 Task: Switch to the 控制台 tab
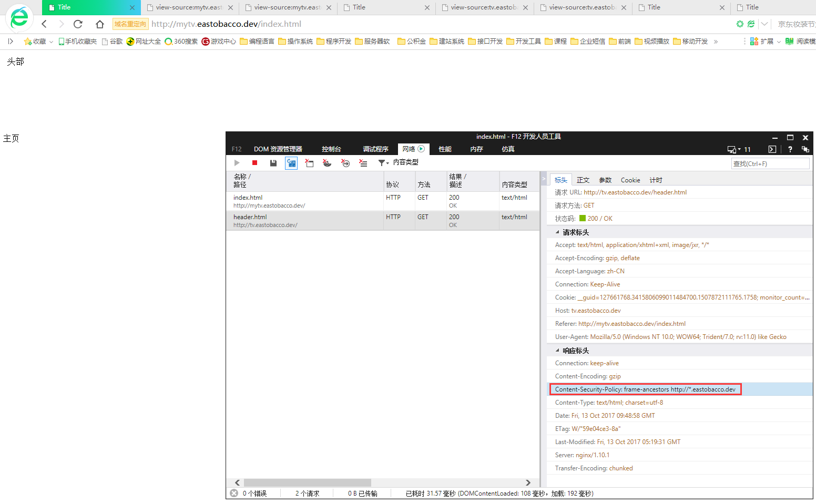point(331,149)
